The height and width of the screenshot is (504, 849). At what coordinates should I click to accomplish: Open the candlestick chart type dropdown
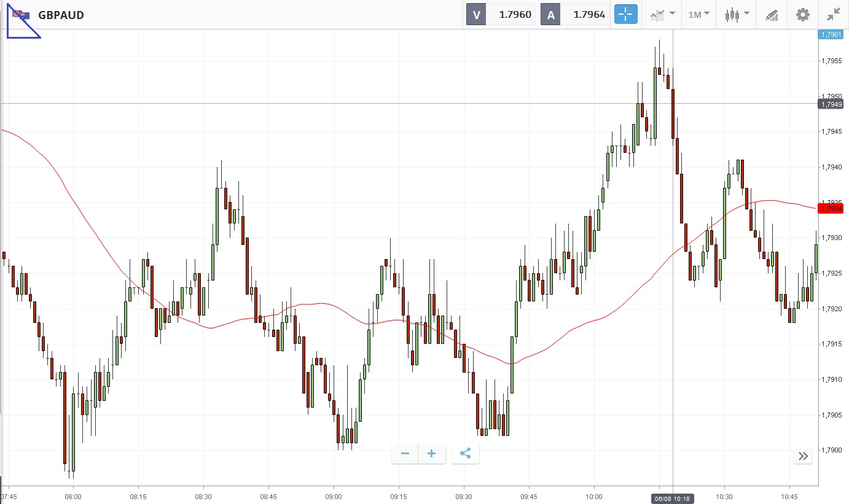pos(737,15)
